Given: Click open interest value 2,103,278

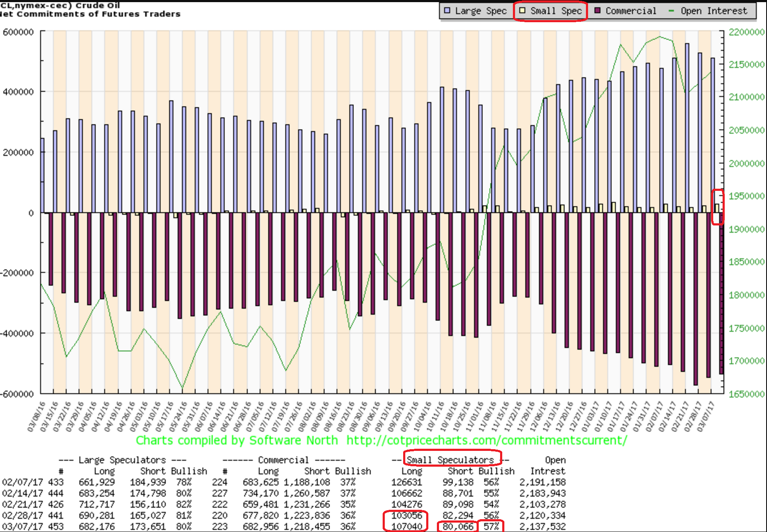Looking at the screenshot, I should (x=542, y=504).
